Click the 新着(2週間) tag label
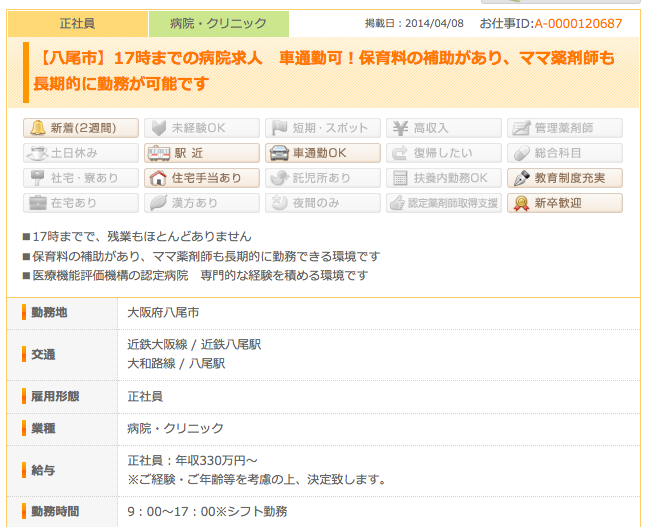The height and width of the screenshot is (527, 650). 83,128
